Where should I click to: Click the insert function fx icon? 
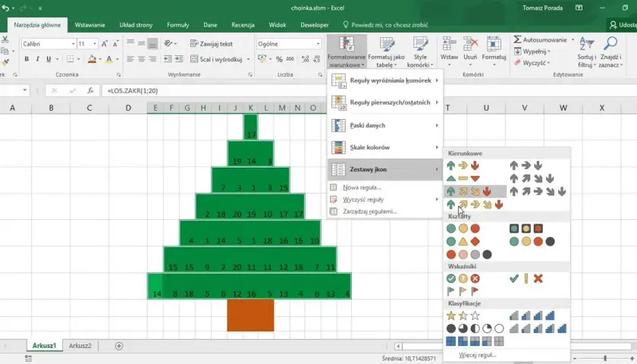tap(90, 90)
